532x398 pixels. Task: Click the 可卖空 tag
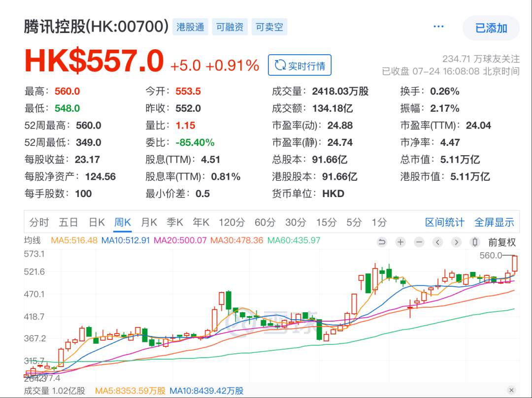269,27
